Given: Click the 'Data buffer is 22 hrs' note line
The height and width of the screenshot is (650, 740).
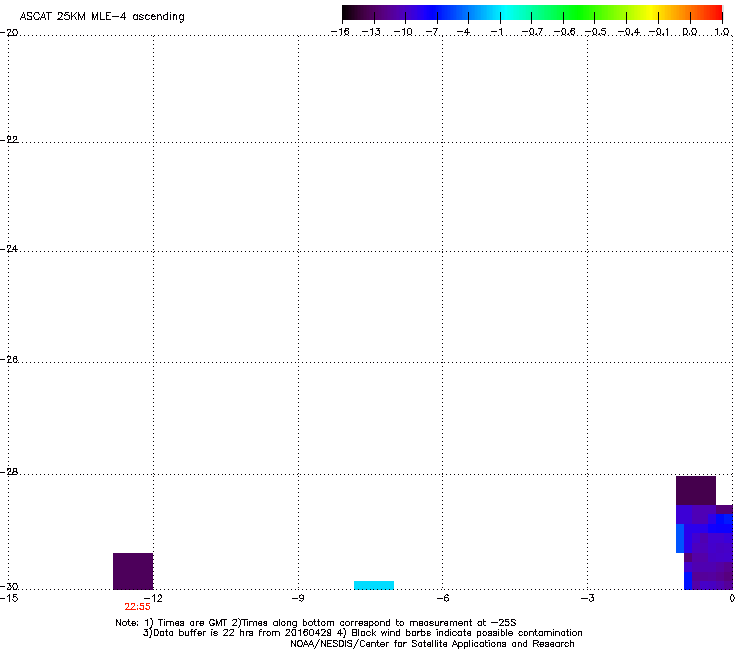Looking at the screenshot, I should tap(362, 633).
